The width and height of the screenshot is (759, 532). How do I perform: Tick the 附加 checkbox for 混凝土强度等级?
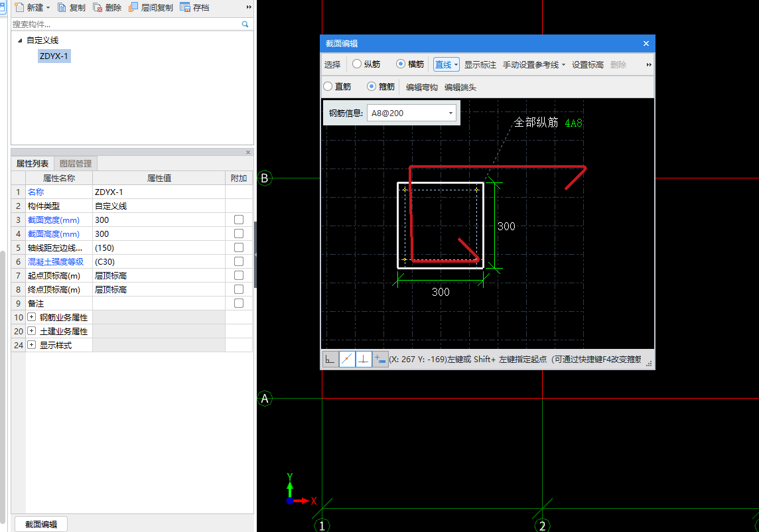[x=239, y=261]
